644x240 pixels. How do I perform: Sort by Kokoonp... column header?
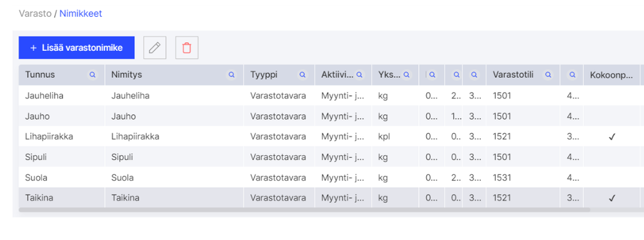[x=611, y=75]
